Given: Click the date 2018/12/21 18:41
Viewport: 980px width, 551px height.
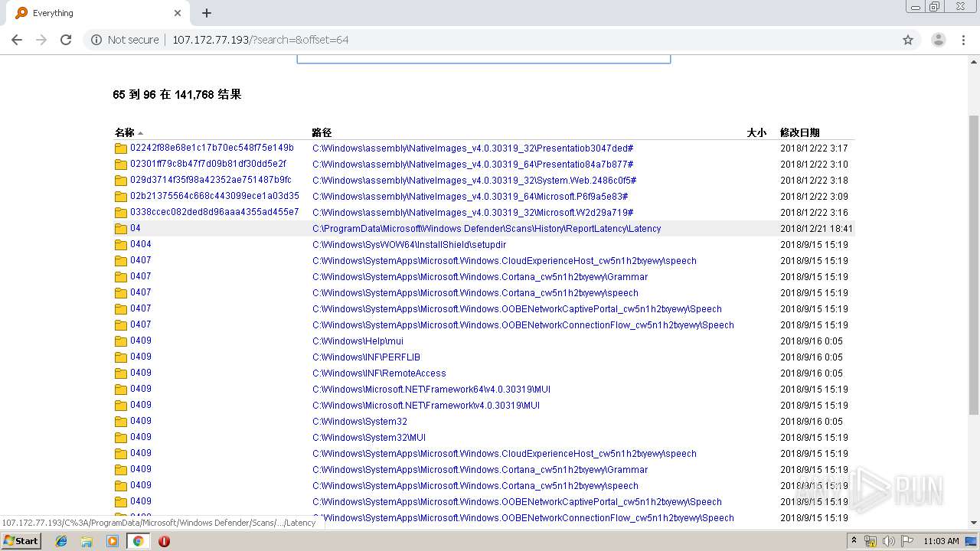Looking at the screenshot, I should (x=816, y=229).
